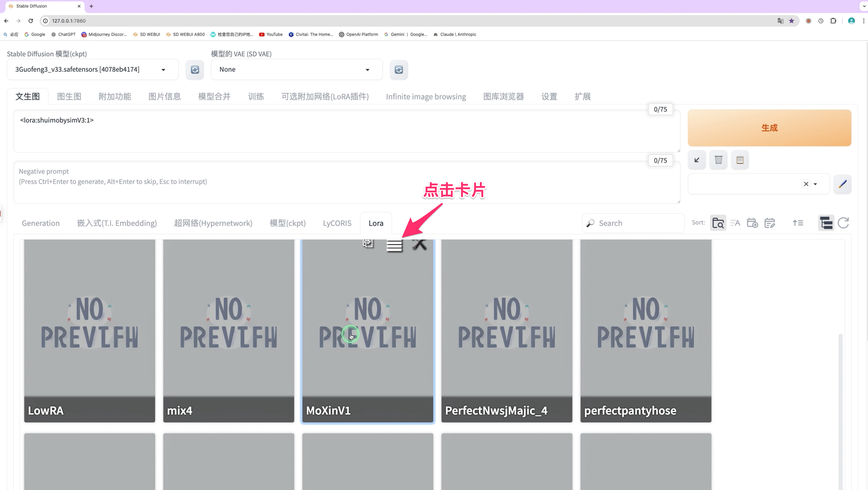The image size is (868, 490).
Task: Click the read-last-generation-parameters arrow icon
Action: pyautogui.click(x=697, y=160)
